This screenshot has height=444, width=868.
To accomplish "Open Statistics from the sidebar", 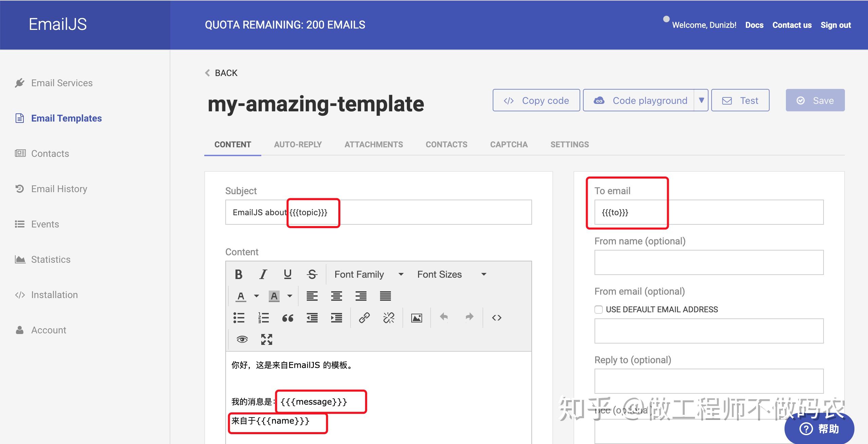I will 51,259.
